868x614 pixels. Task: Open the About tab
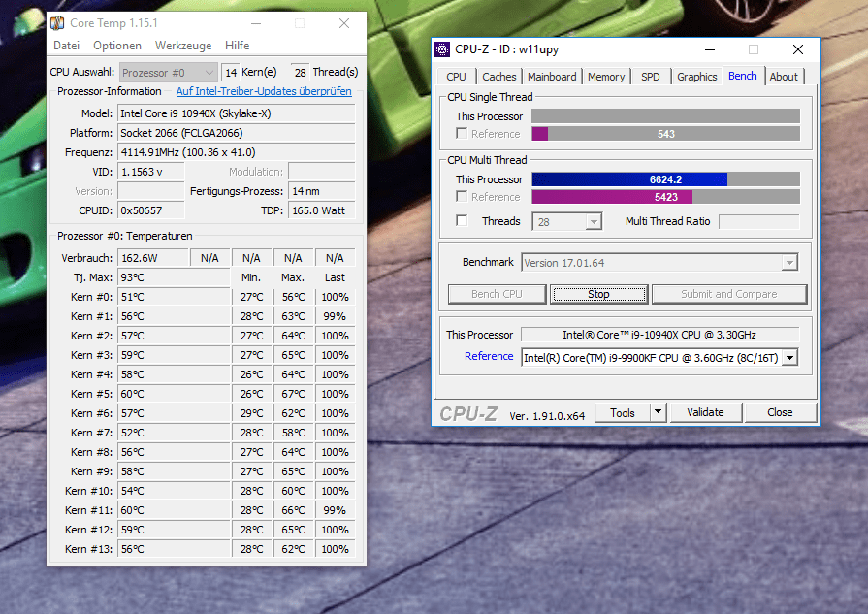[784, 77]
